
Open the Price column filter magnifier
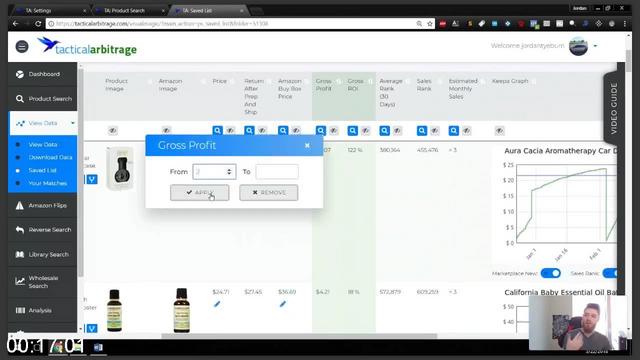click(x=218, y=131)
